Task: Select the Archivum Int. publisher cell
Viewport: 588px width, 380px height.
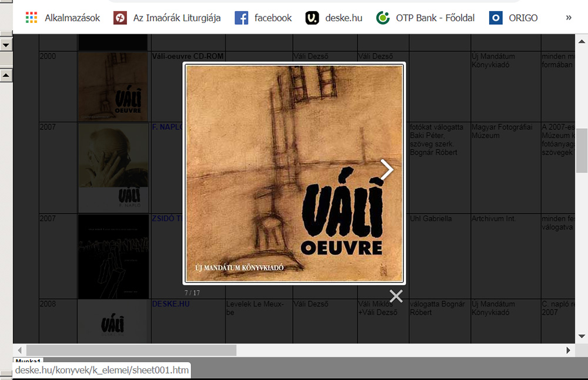Action: tap(506, 256)
